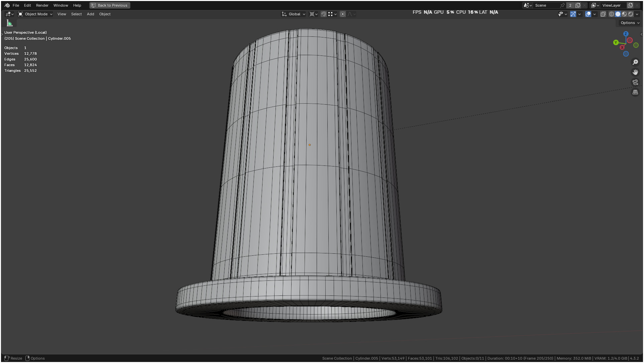Click the Back to Previous button
This screenshot has height=363, width=644.
pyautogui.click(x=110, y=5)
